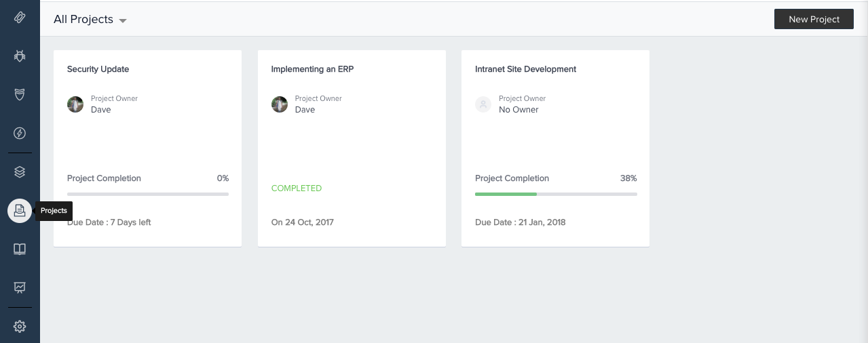Click the Projects tooltip label
The width and height of the screenshot is (868, 343).
pos(54,211)
